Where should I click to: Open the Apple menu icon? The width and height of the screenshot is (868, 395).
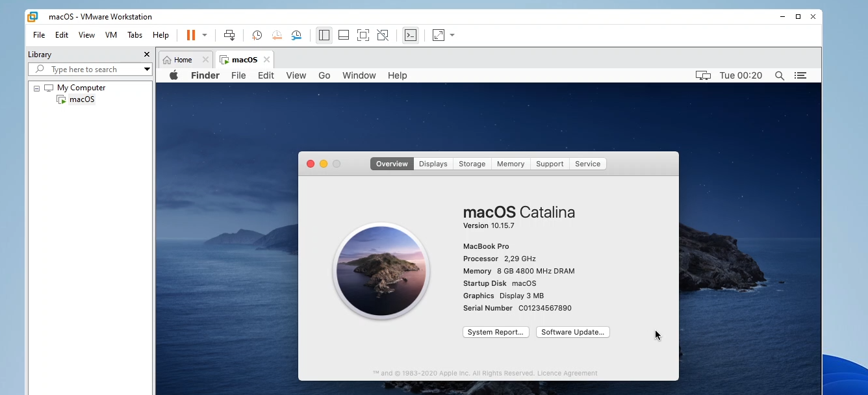point(173,75)
